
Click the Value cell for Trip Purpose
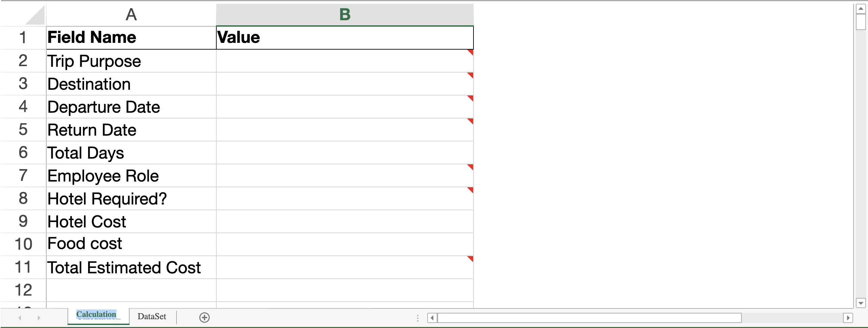tap(345, 61)
